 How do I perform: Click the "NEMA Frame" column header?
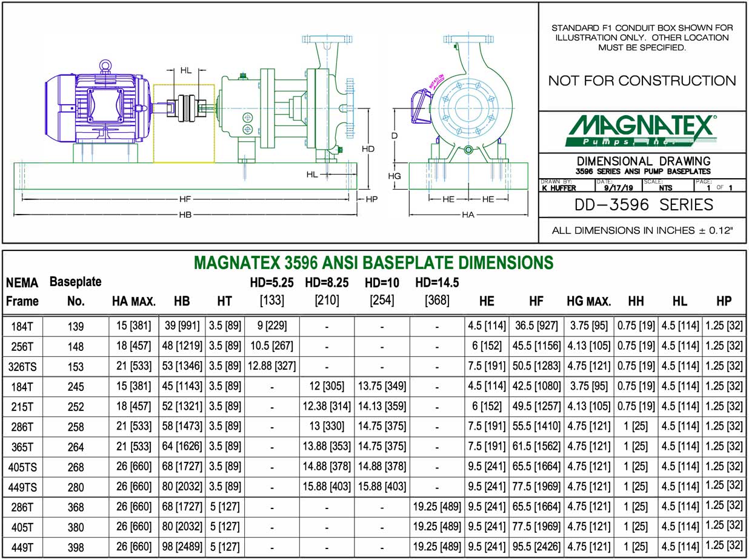22,292
